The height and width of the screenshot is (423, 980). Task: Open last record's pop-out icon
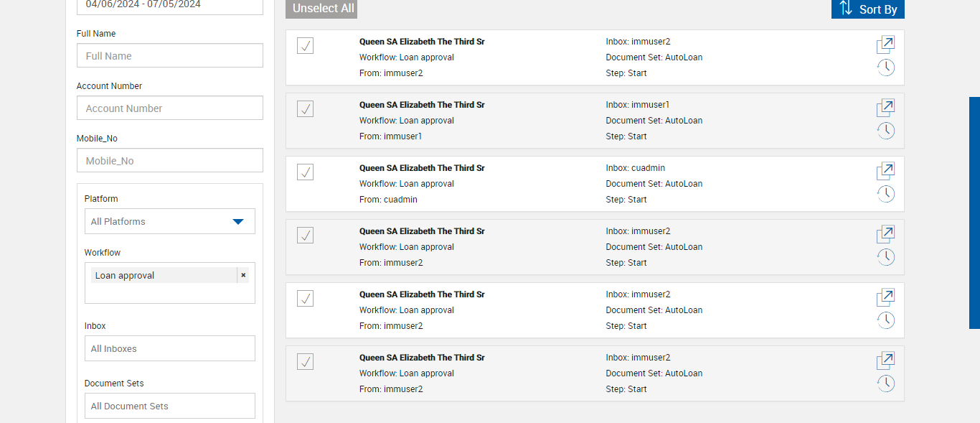tap(885, 361)
